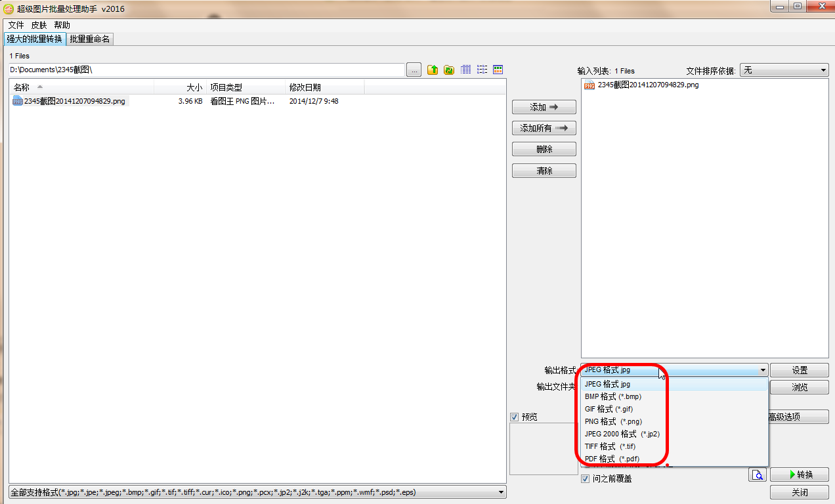Image resolution: width=835 pixels, height=504 pixels.
Task: Open the 皮肤 menu
Action: (39, 25)
